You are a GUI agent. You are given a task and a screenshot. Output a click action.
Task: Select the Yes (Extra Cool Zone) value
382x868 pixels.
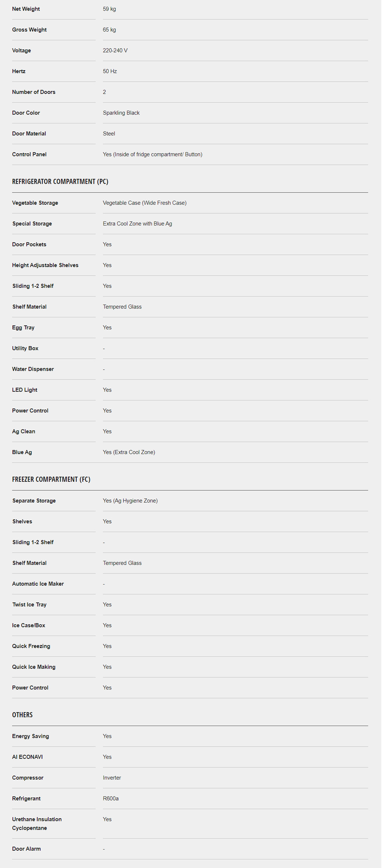(129, 452)
